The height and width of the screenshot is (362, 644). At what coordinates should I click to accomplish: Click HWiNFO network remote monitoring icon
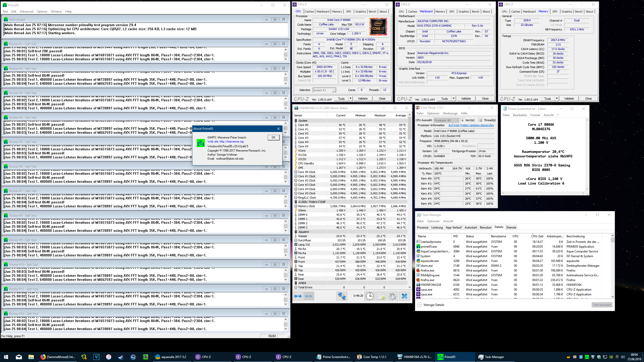(x=342, y=296)
